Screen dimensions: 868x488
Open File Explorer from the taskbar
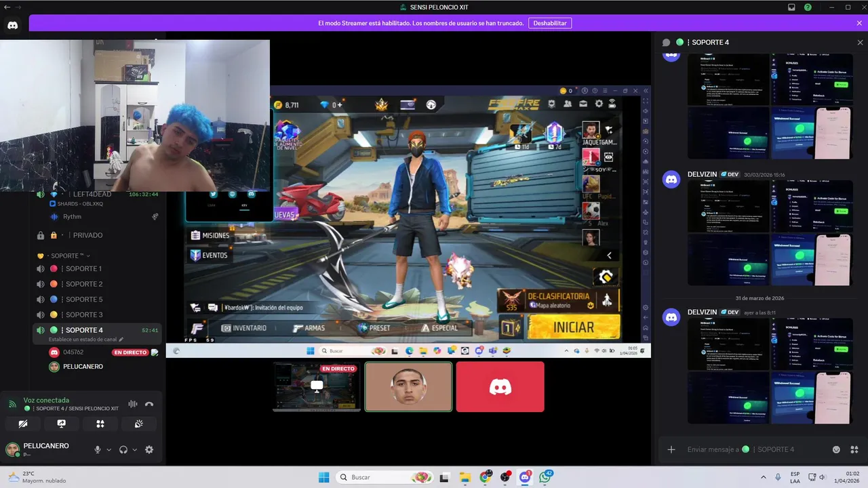tap(465, 477)
